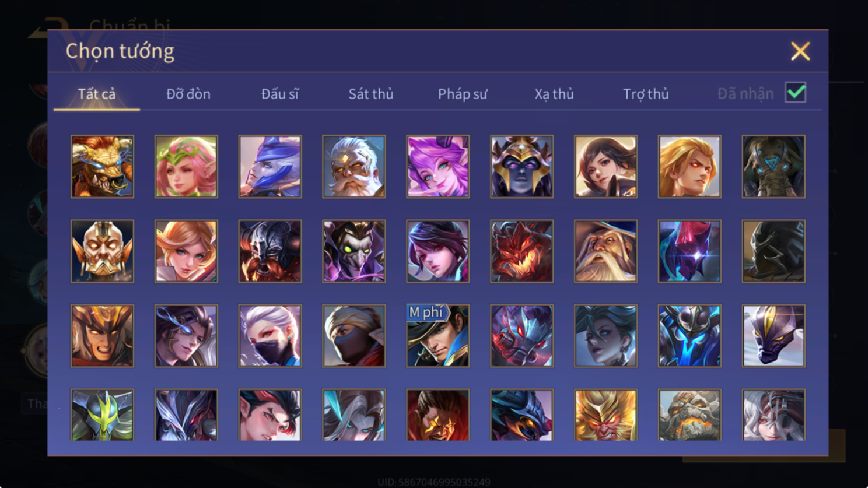The height and width of the screenshot is (488, 868).
Task: Choose the elephant hero with blue markings
Action: tap(774, 167)
